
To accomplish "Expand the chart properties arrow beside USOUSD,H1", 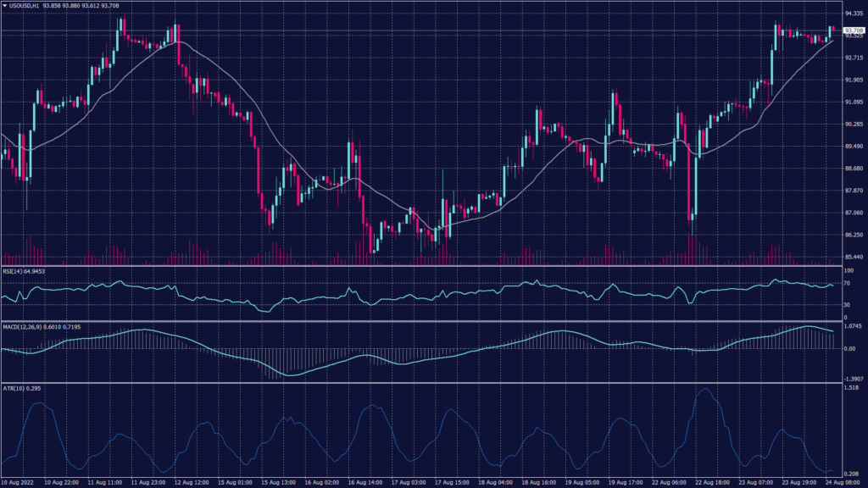I will point(7,5).
